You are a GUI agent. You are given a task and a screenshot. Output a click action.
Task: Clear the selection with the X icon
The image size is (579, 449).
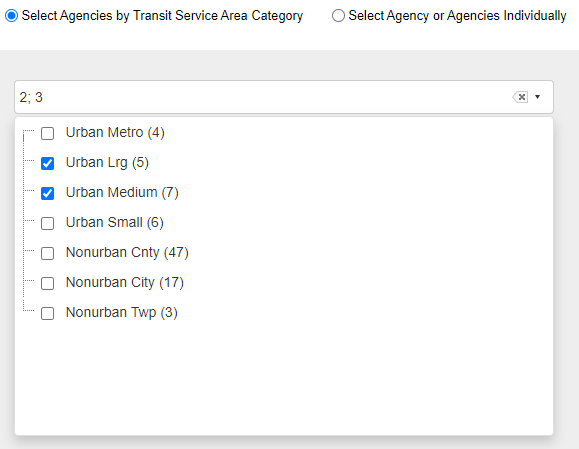(x=520, y=97)
